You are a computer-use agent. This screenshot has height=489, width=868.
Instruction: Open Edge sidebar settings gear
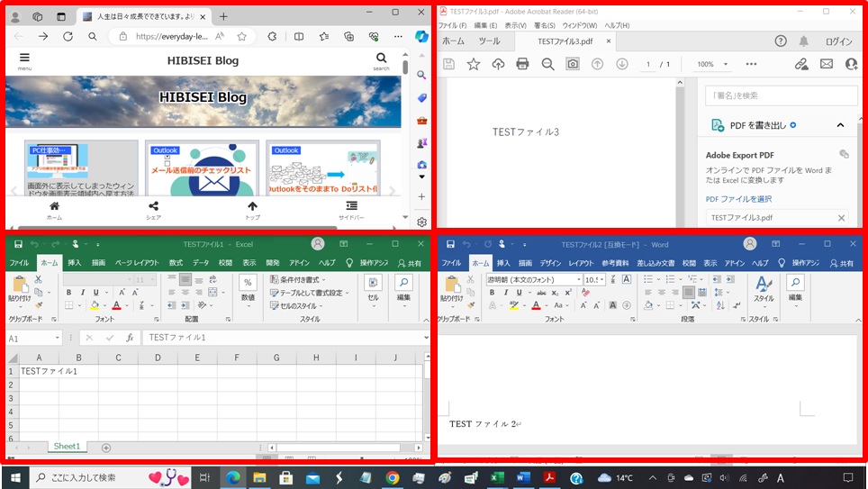[421, 222]
